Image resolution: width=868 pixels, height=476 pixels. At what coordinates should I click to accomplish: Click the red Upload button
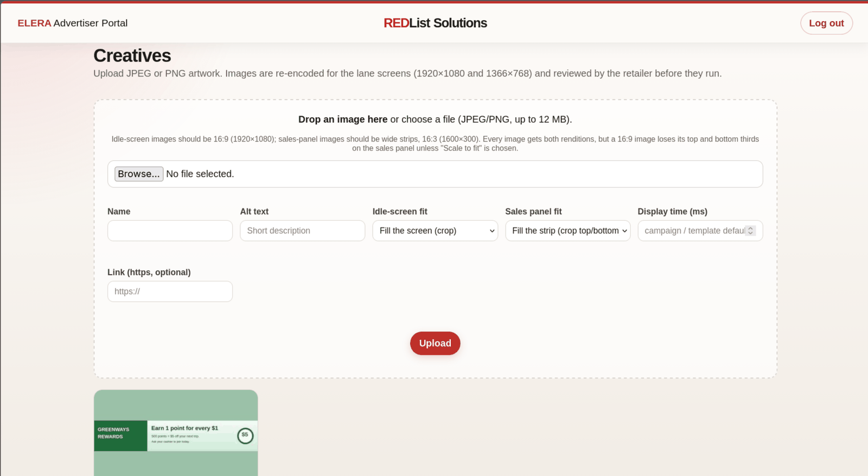435,344
